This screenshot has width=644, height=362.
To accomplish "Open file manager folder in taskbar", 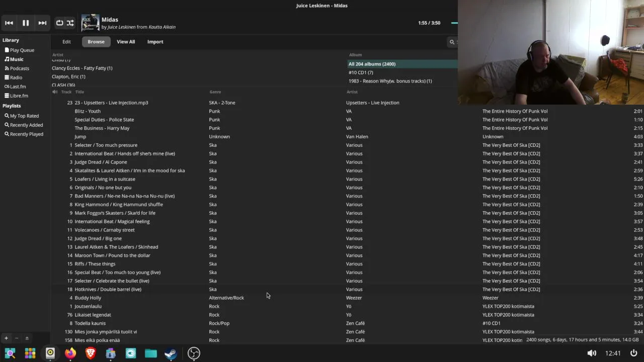I will 151,353.
